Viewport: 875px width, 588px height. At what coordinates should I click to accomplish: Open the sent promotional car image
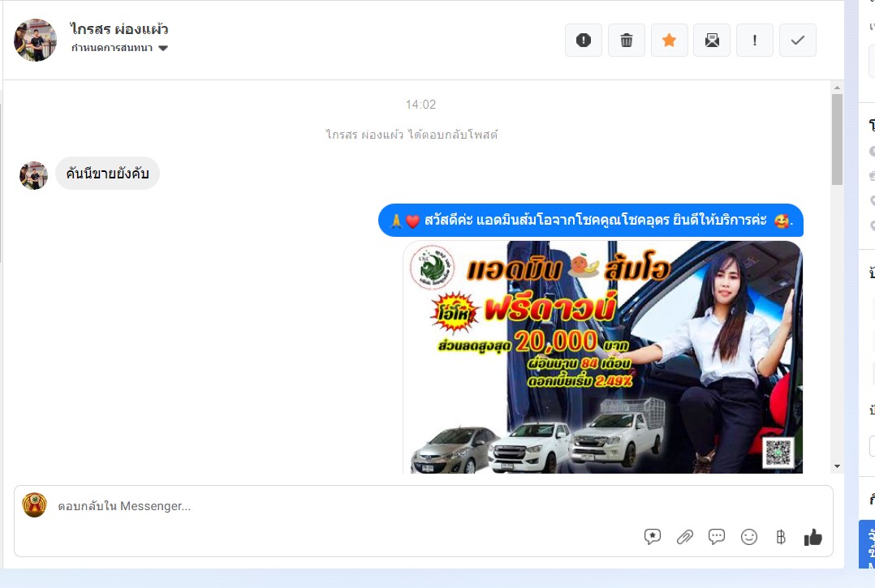[602, 357]
